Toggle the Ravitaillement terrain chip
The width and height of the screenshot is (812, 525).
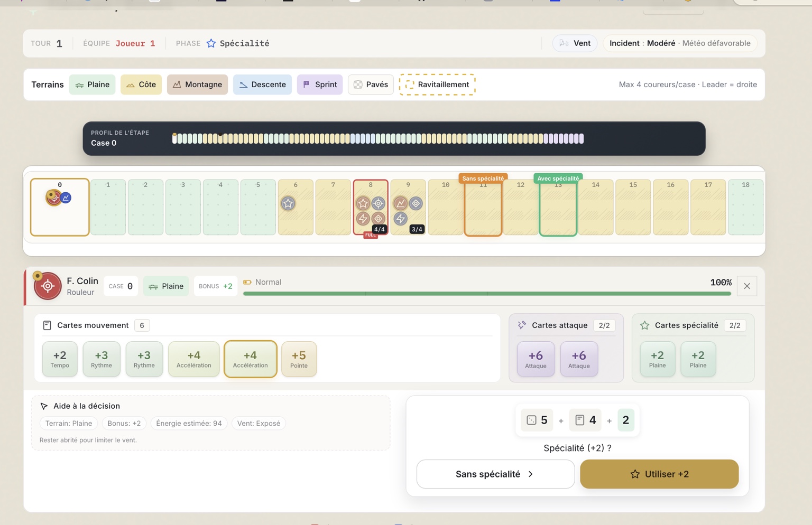437,85
